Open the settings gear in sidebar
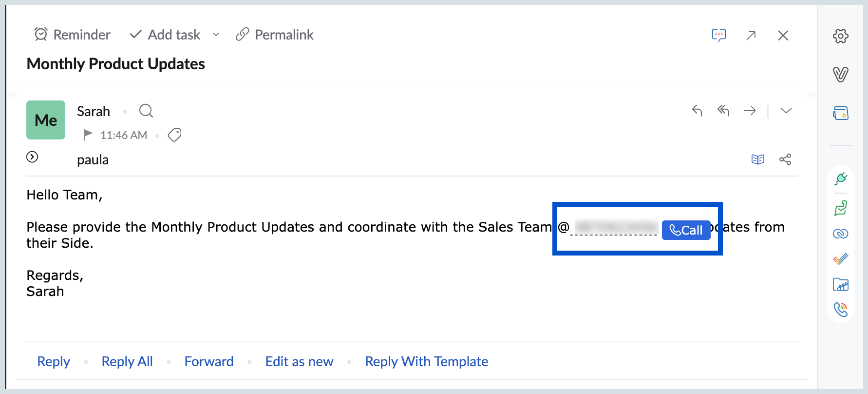The image size is (868, 394). click(x=840, y=36)
